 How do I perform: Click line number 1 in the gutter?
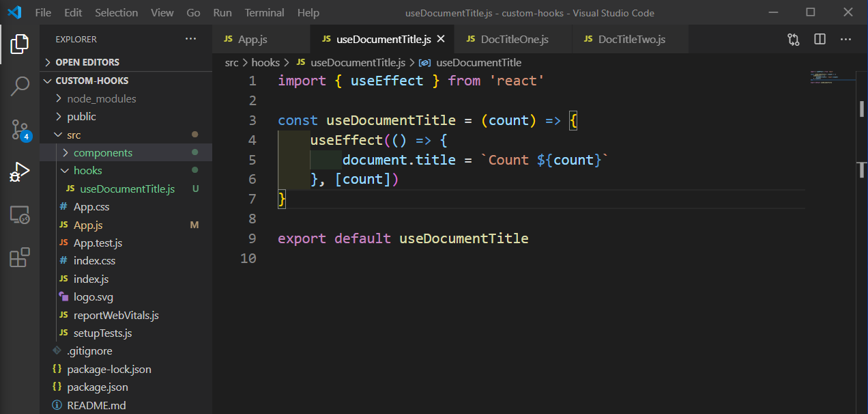point(252,81)
